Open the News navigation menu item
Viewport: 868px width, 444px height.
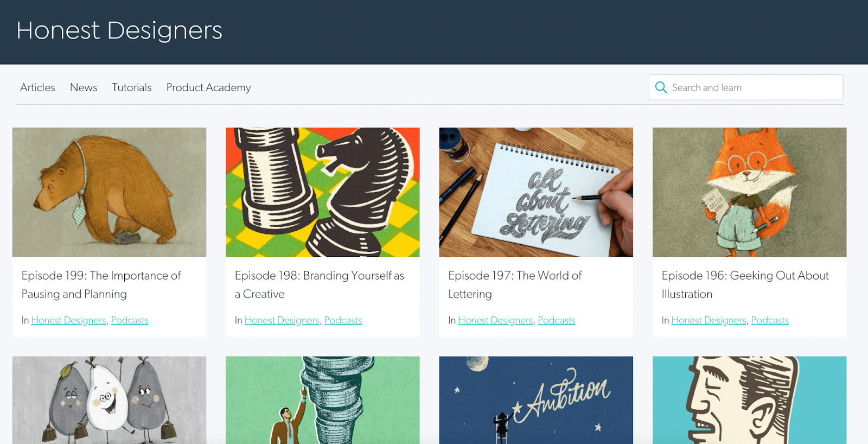[x=82, y=87]
